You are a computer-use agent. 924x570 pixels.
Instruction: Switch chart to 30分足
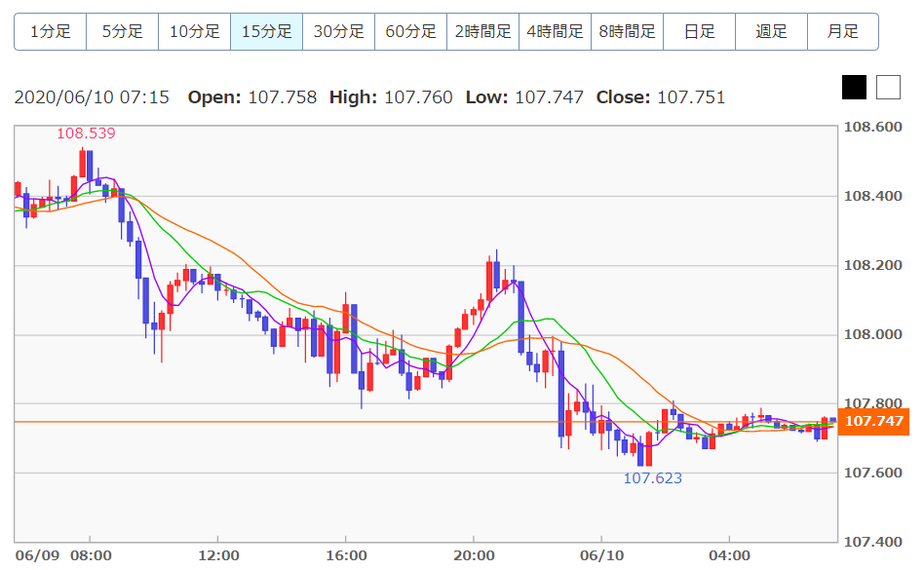(x=339, y=32)
